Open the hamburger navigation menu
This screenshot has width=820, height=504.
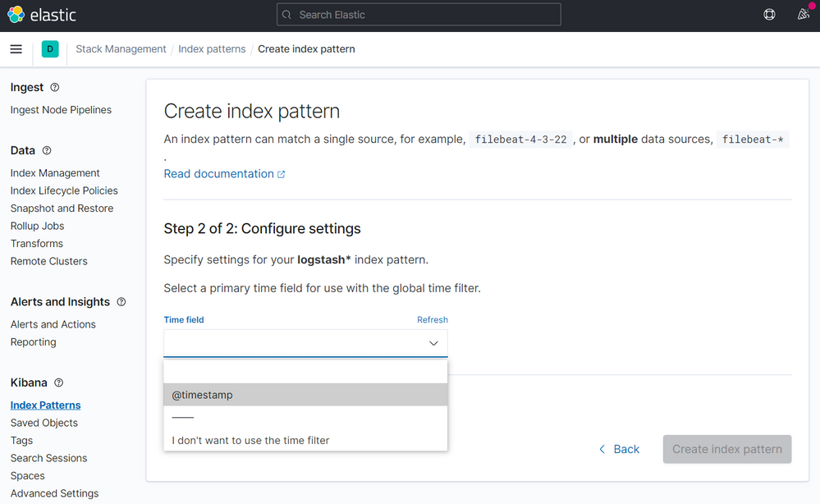click(x=16, y=49)
